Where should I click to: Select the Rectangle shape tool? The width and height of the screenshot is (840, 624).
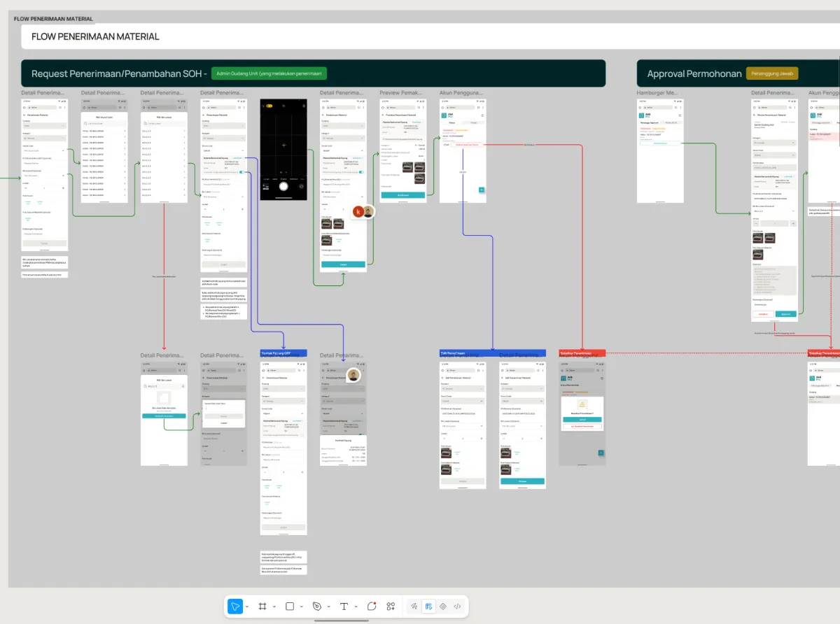pyautogui.click(x=290, y=606)
